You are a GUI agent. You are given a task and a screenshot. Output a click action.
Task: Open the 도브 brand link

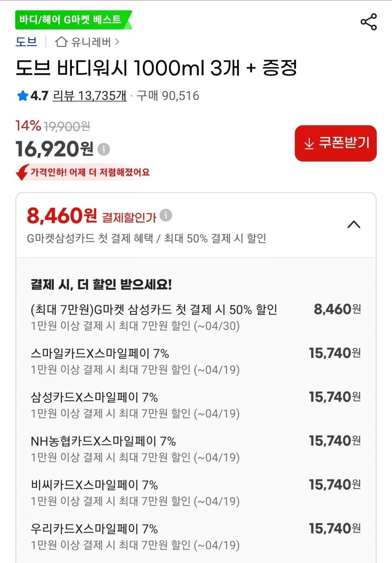pyautogui.click(x=26, y=42)
